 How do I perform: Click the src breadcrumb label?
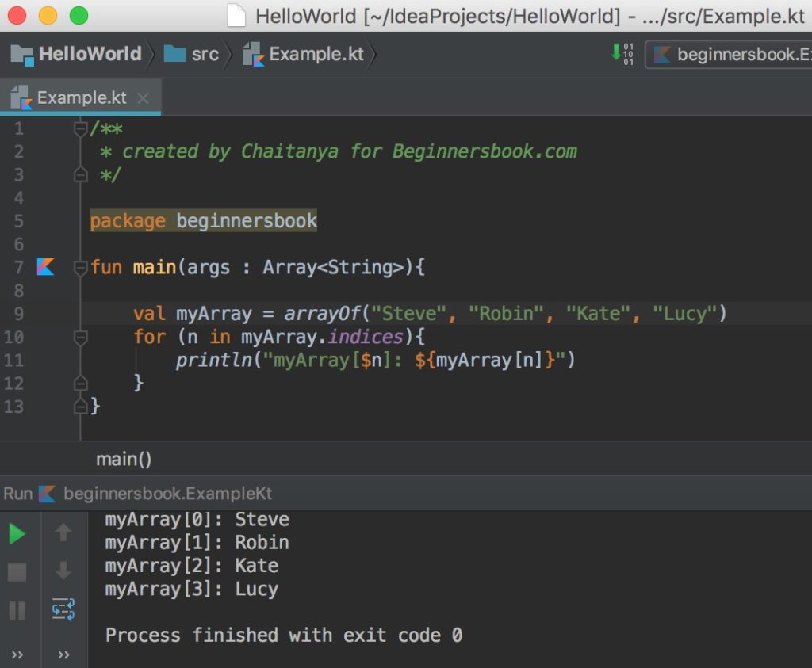coord(205,54)
